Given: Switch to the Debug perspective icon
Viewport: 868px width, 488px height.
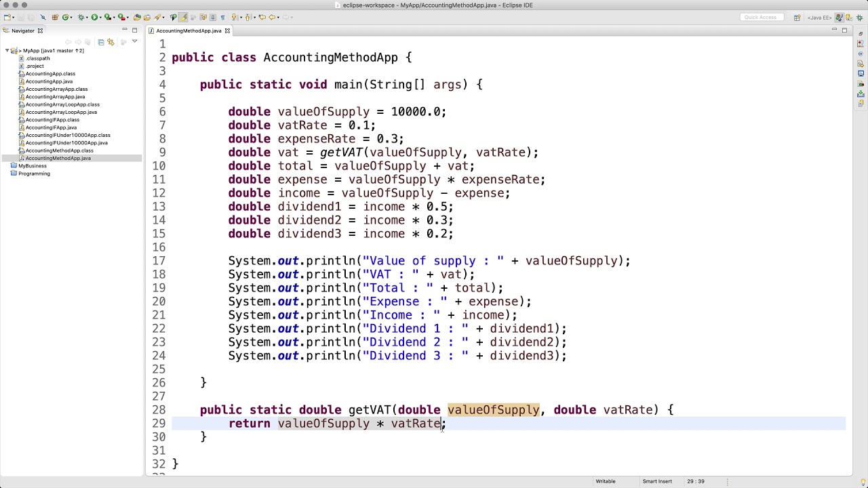Looking at the screenshot, I should point(859,18).
